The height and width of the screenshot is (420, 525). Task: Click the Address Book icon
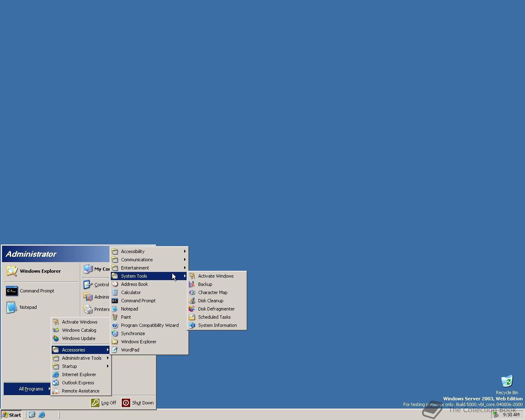[115, 284]
